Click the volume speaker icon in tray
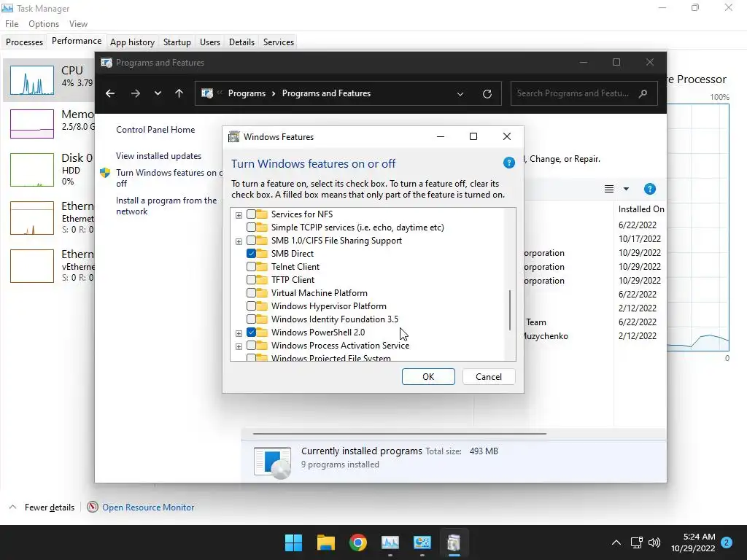The image size is (747, 560). click(654, 542)
